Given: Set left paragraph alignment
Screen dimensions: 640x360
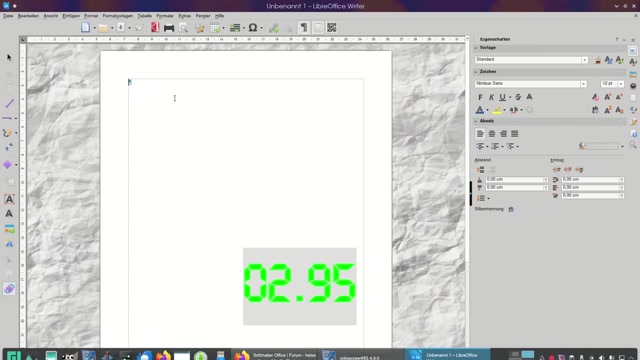Looking at the screenshot, I should [x=480, y=133].
